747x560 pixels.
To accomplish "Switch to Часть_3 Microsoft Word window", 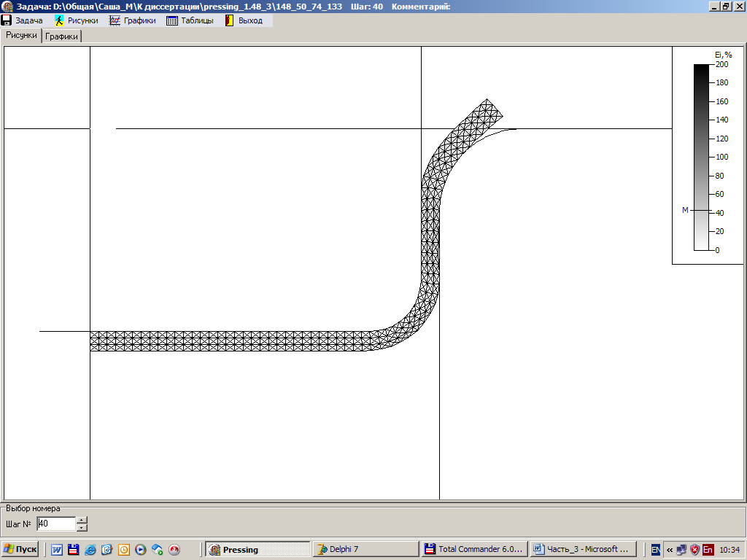I will click(583, 549).
